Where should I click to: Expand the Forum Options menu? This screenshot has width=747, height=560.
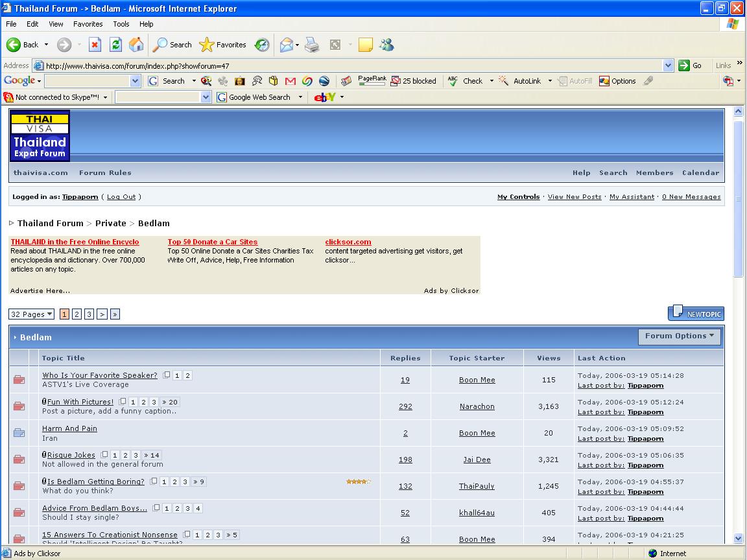[x=679, y=336]
